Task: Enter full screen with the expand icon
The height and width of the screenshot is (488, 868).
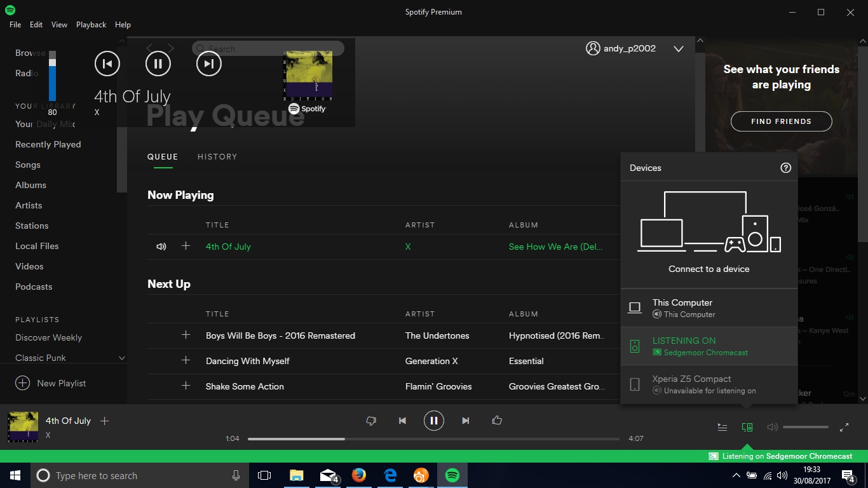Action: (844, 427)
